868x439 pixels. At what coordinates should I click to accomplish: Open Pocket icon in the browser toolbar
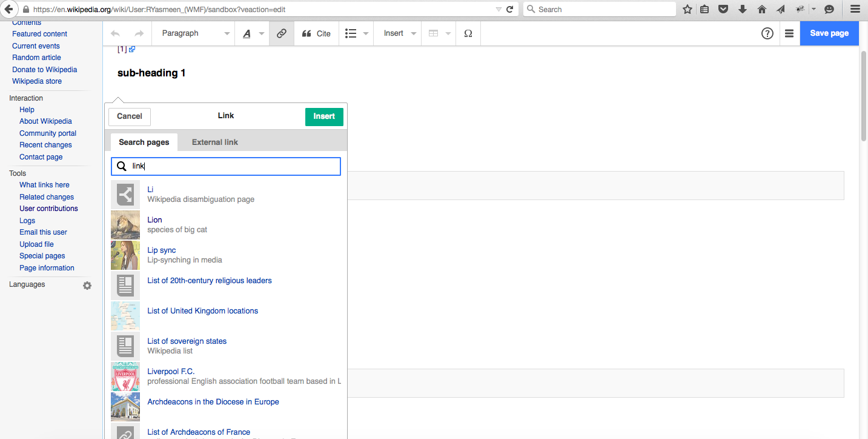(723, 9)
